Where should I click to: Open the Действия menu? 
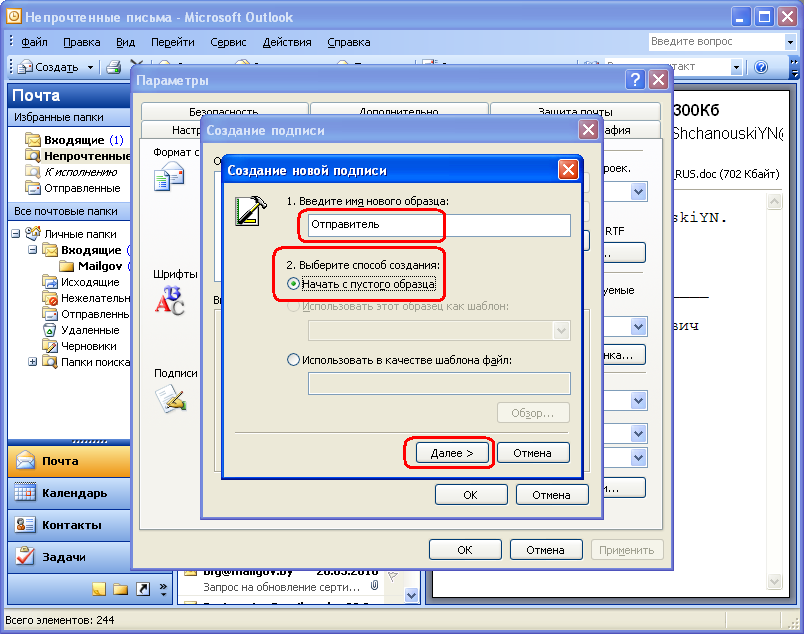coord(287,42)
